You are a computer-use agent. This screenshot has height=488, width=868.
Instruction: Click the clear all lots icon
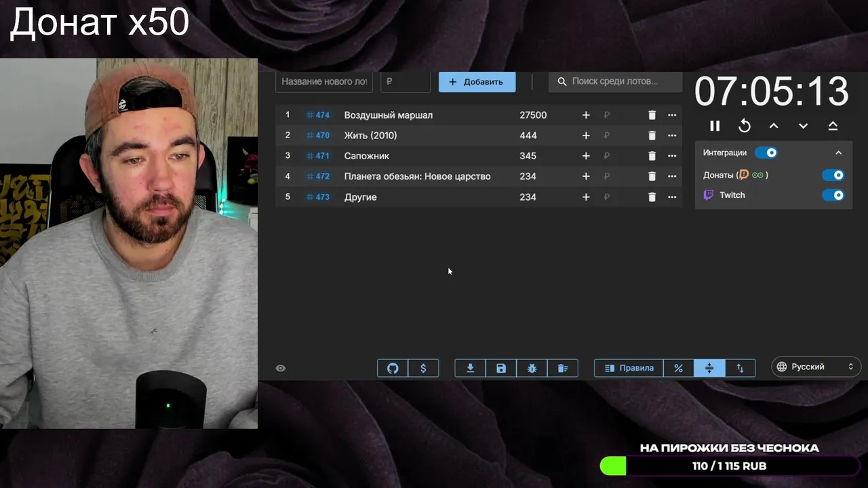(x=562, y=368)
